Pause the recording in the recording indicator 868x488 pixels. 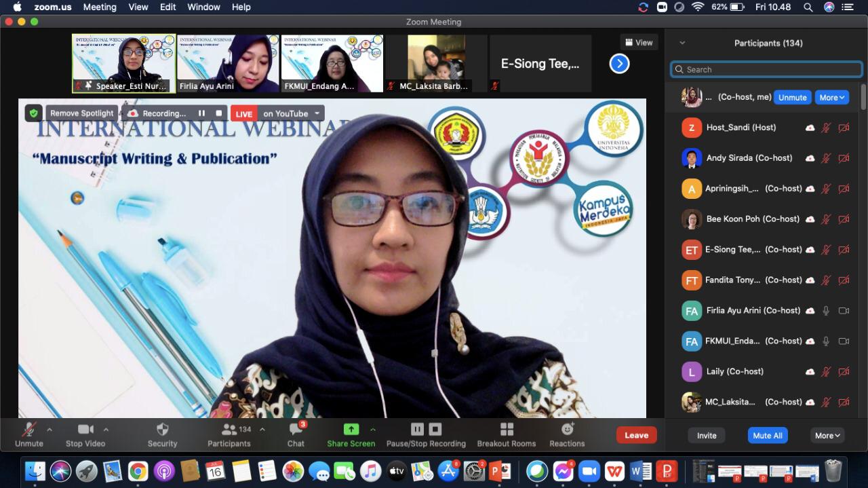tap(201, 113)
